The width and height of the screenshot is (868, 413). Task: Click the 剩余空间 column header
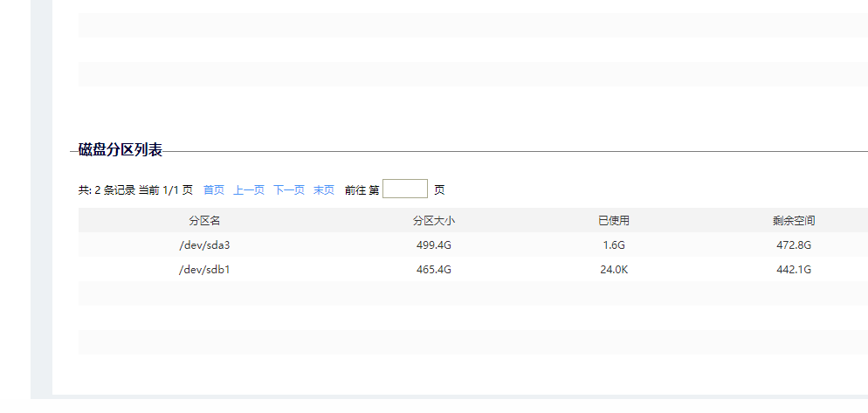[x=794, y=220]
